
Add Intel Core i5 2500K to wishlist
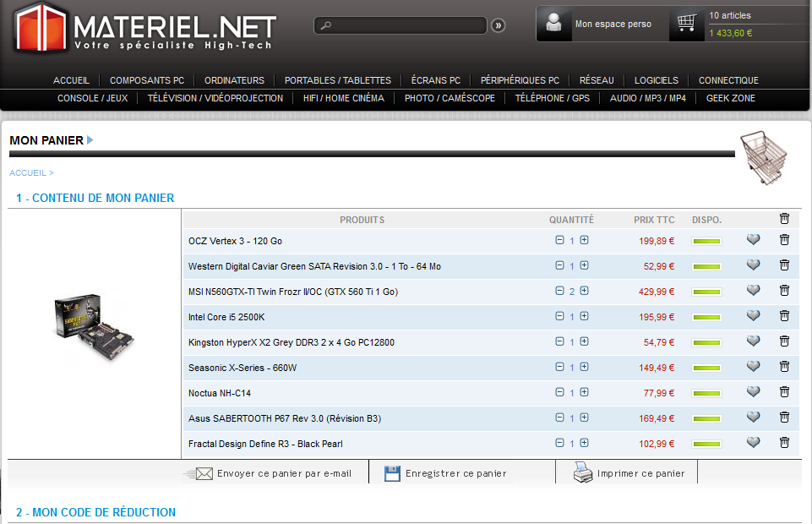point(753,316)
